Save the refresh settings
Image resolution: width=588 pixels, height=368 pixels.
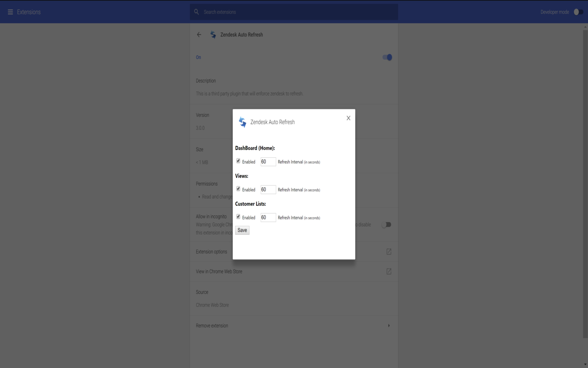[x=242, y=230]
